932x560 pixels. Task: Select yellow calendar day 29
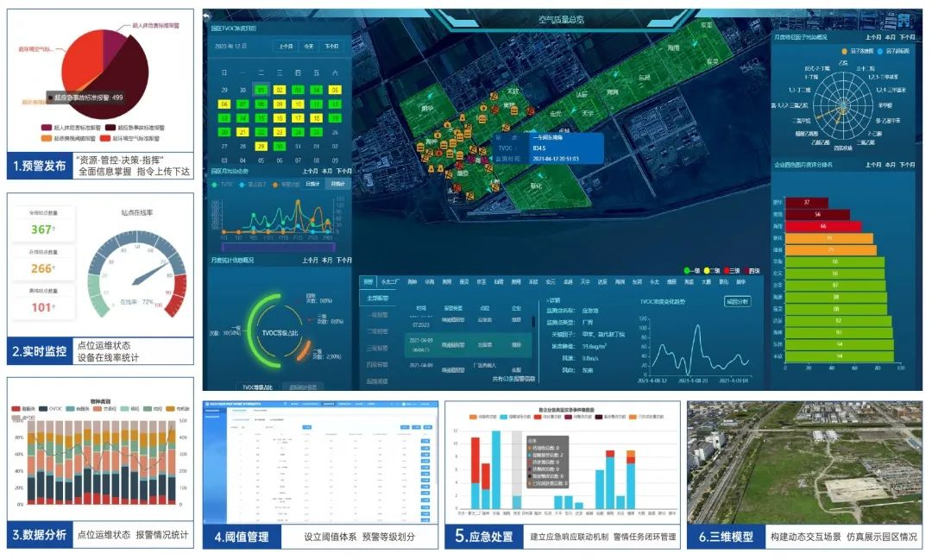point(261,146)
